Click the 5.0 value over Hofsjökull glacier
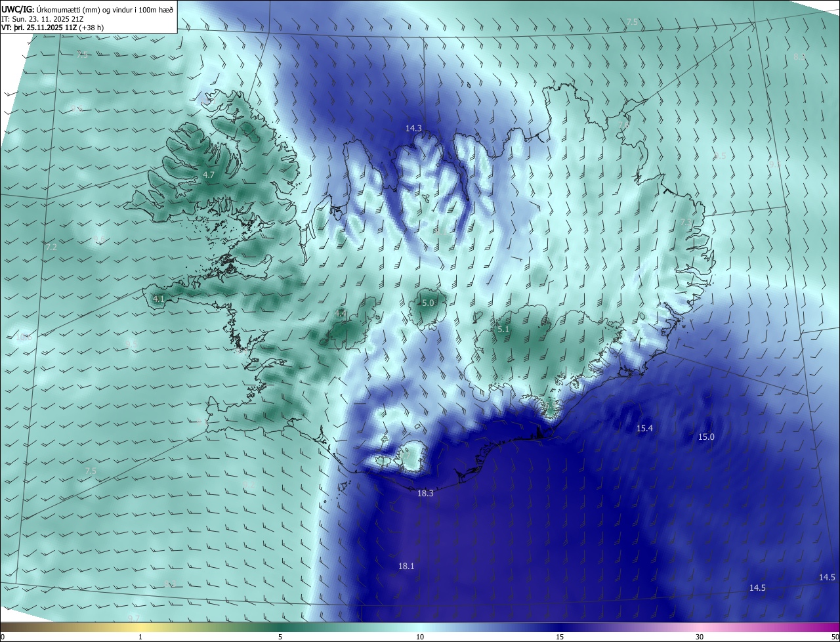 tap(428, 303)
